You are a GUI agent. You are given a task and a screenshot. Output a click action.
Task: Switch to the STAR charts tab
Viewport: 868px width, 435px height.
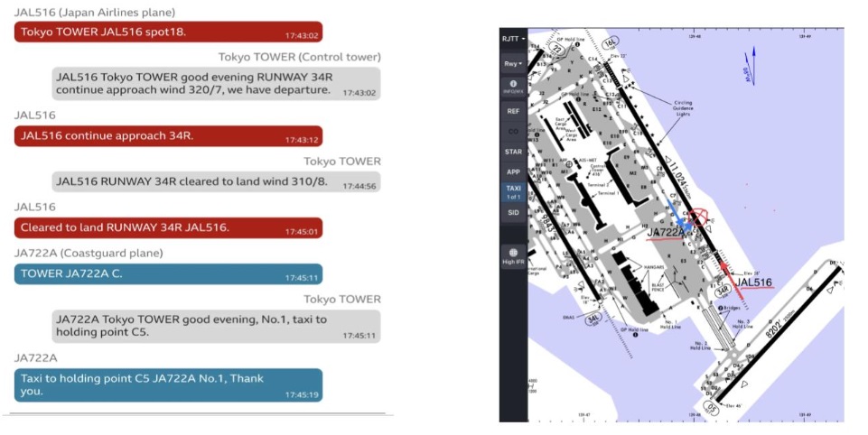513,152
